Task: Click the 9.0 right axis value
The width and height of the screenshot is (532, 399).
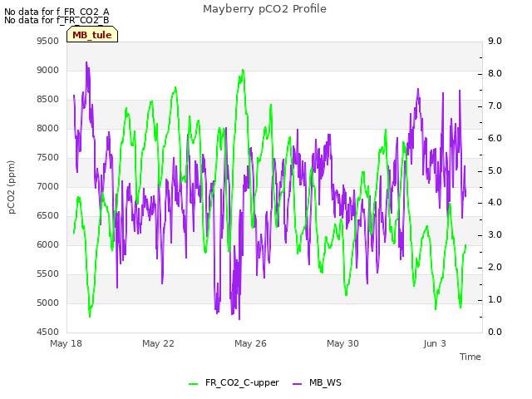Action: 495,41
